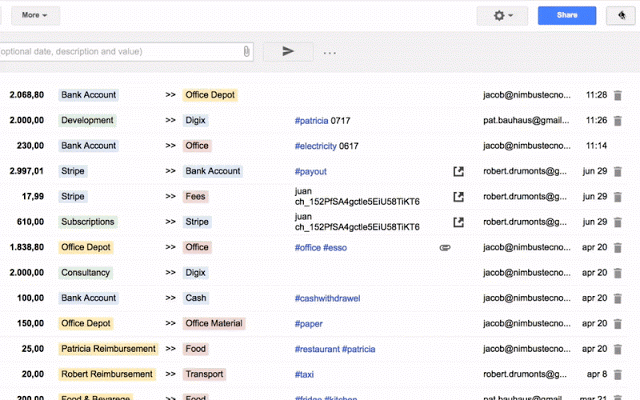Click trash icon for Development Digix row
Viewport: 640px width, 400px height.
[x=617, y=120]
